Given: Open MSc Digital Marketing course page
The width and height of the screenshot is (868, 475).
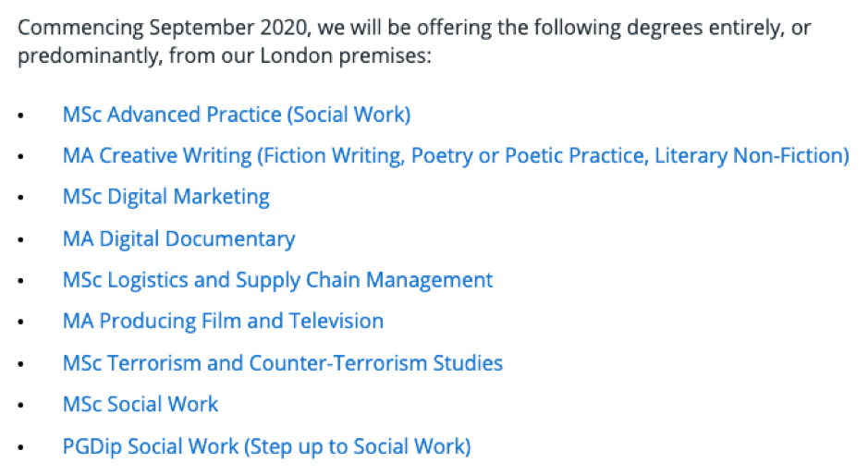Looking at the screenshot, I should click(x=166, y=197).
